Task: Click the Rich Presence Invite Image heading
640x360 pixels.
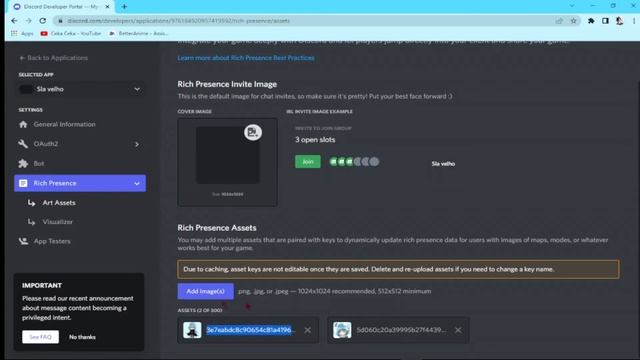Action: click(x=227, y=84)
